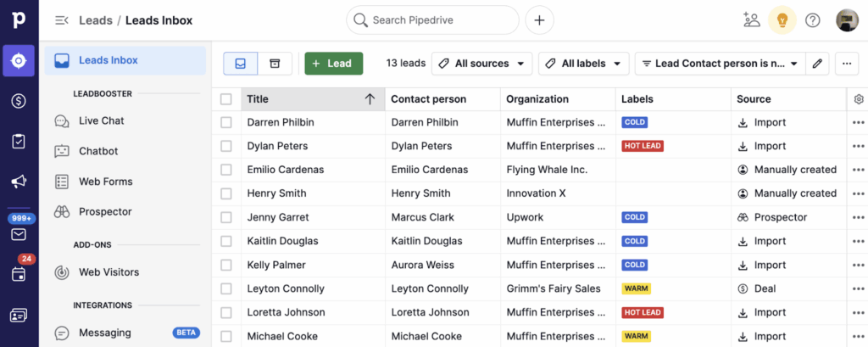
Task: Open the Sales Assistant lightbulb icon
Action: [782, 20]
